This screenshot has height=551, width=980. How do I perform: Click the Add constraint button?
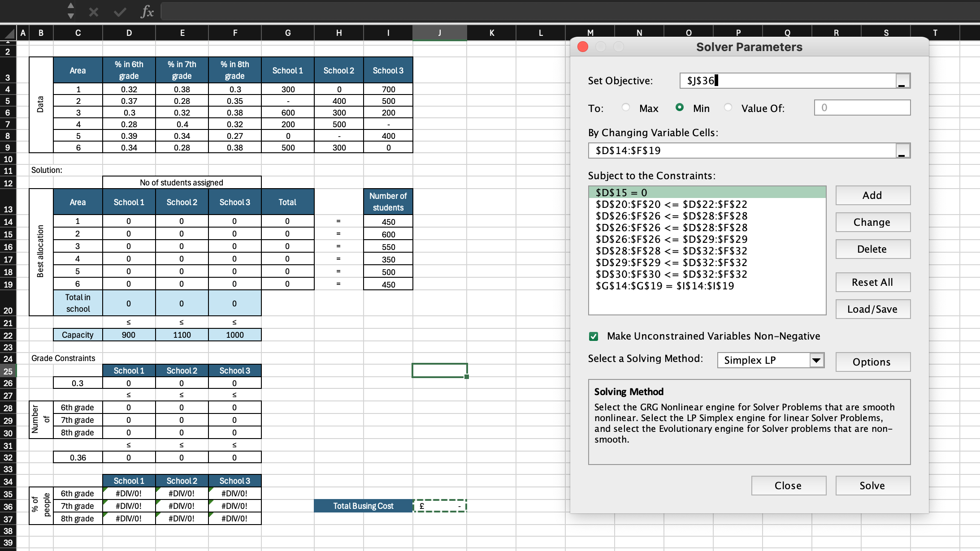pyautogui.click(x=872, y=195)
